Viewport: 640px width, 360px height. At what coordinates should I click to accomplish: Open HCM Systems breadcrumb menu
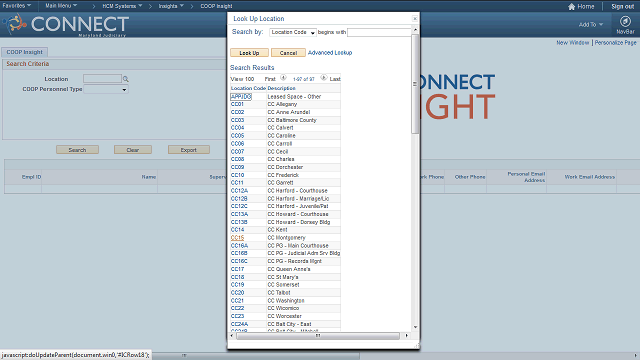tap(122, 6)
